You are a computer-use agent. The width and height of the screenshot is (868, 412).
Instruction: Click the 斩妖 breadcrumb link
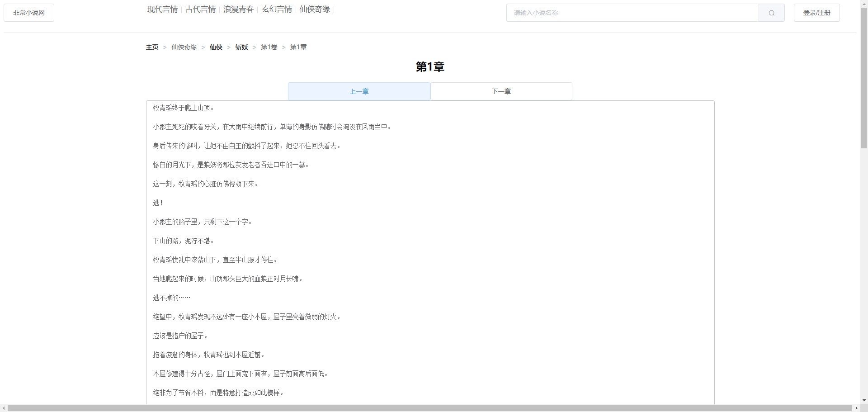(241, 47)
